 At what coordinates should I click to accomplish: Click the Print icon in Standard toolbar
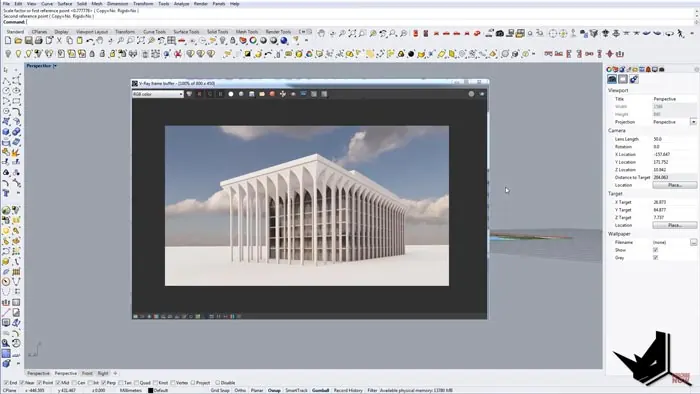click(x=39, y=41)
